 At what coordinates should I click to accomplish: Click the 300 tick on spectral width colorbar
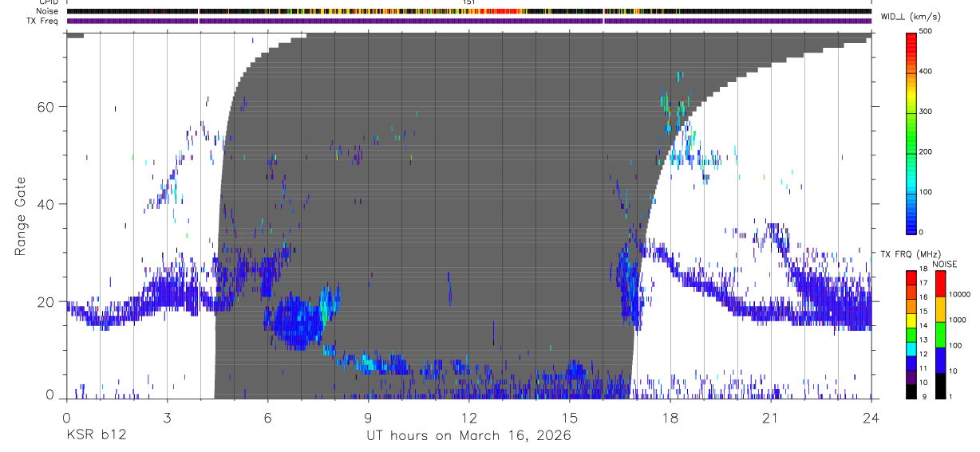point(927,112)
